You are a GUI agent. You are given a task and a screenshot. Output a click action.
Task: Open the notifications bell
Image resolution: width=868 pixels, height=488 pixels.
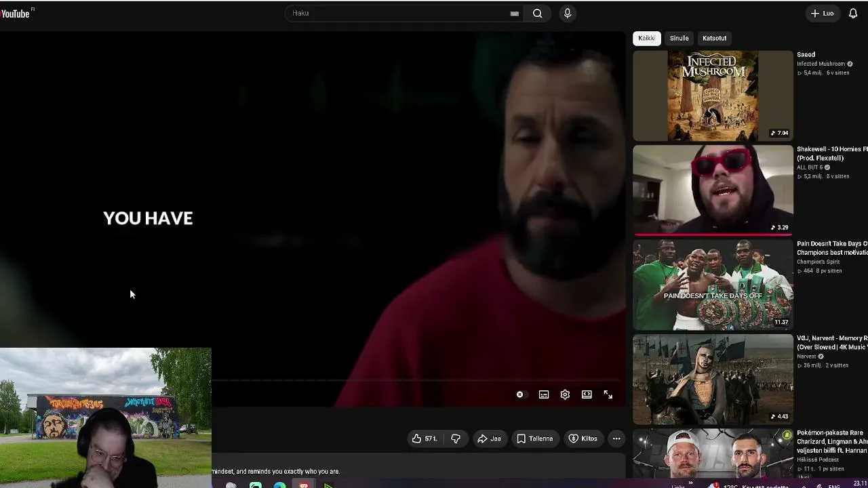pyautogui.click(x=853, y=13)
